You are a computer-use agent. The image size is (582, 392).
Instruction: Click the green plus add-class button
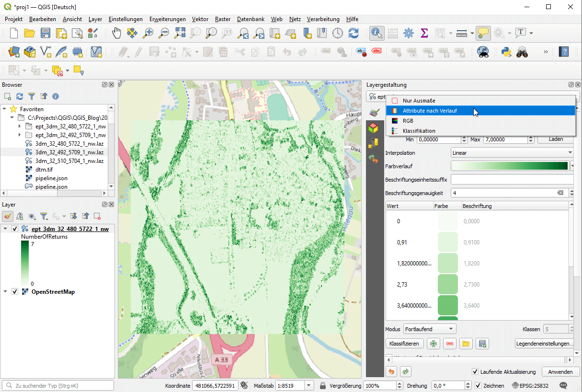click(434, 344)
